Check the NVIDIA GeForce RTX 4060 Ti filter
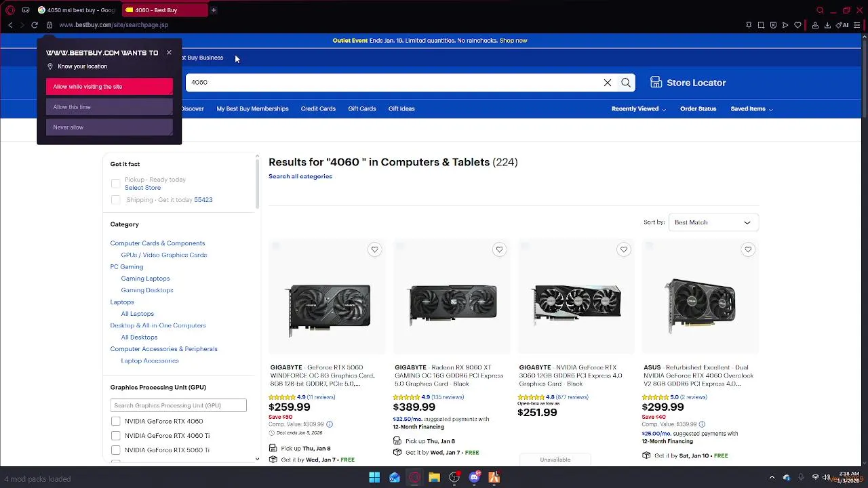Image resolution: width=868 pixels, height=488 pixels. [x=115, y=436]
